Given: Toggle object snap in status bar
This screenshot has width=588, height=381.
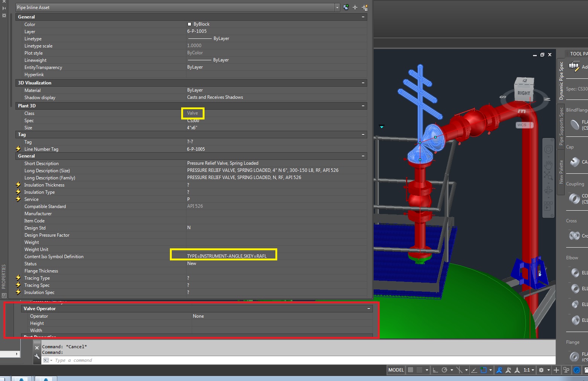Looking at the screenshot, I should 484,370.
